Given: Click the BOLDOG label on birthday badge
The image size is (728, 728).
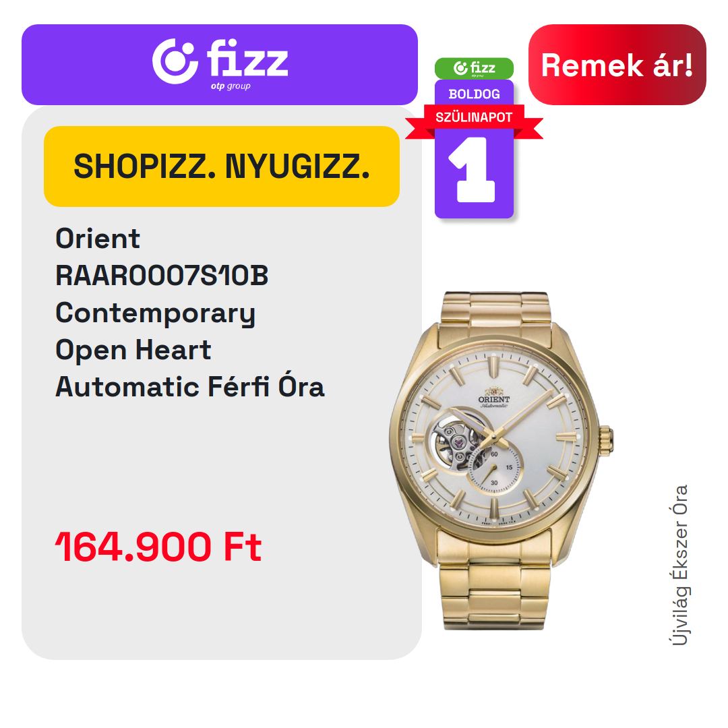Looking at the screenshot, I should click(x=474, y=94).
